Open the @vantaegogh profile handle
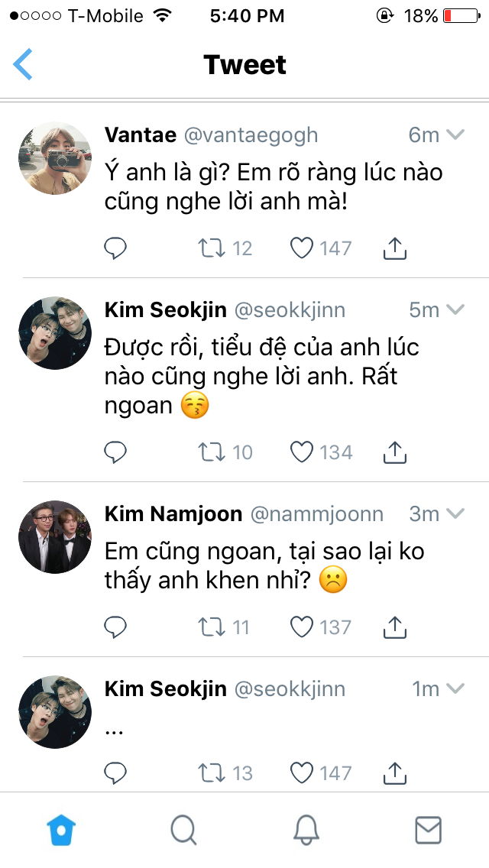This screenshot has width=489, height=868. click(251, 135)
